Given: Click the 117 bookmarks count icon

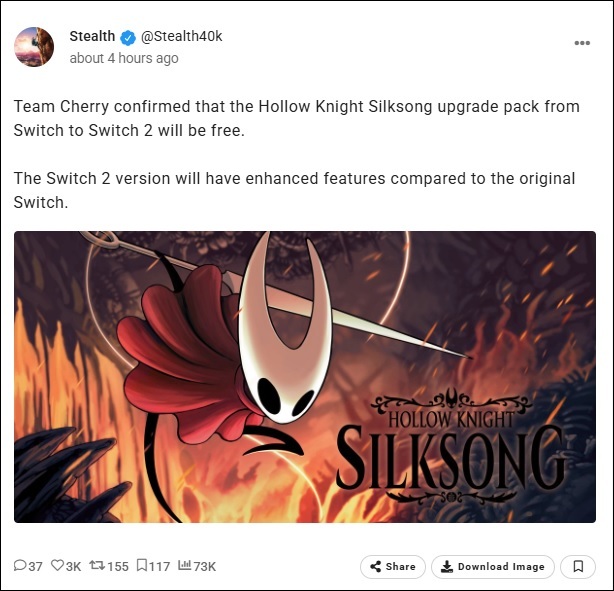Looking at the screenshot, I should click(x=142, y=565).
